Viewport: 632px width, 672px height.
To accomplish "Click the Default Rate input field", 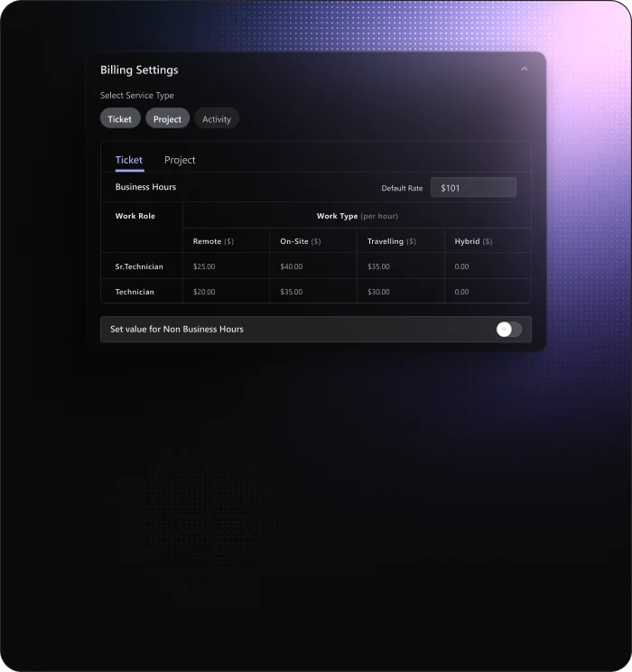I will click(473, 188).
